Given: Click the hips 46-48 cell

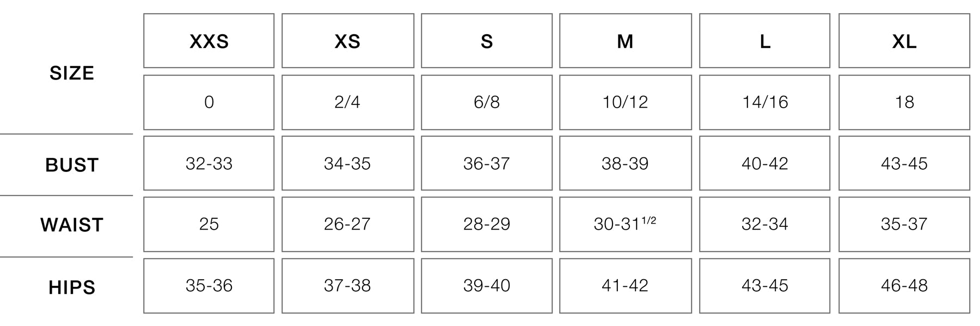Looking at the screenshot, I should (904, 286).
